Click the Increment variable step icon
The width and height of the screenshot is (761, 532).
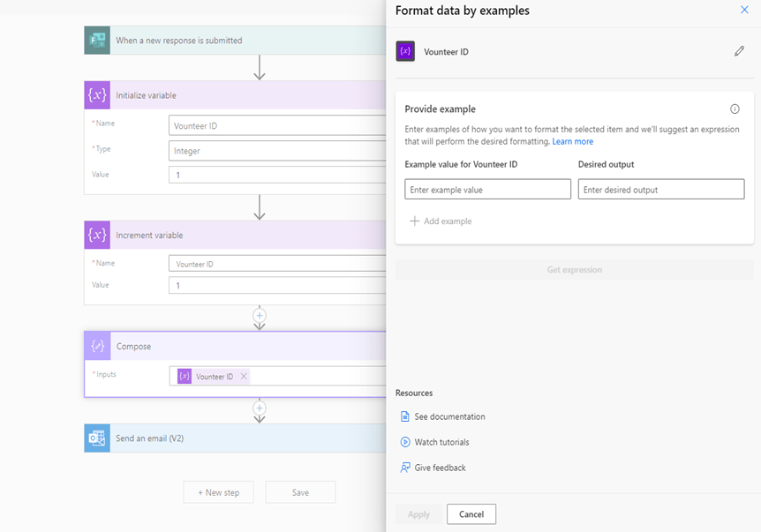point(97,236)
